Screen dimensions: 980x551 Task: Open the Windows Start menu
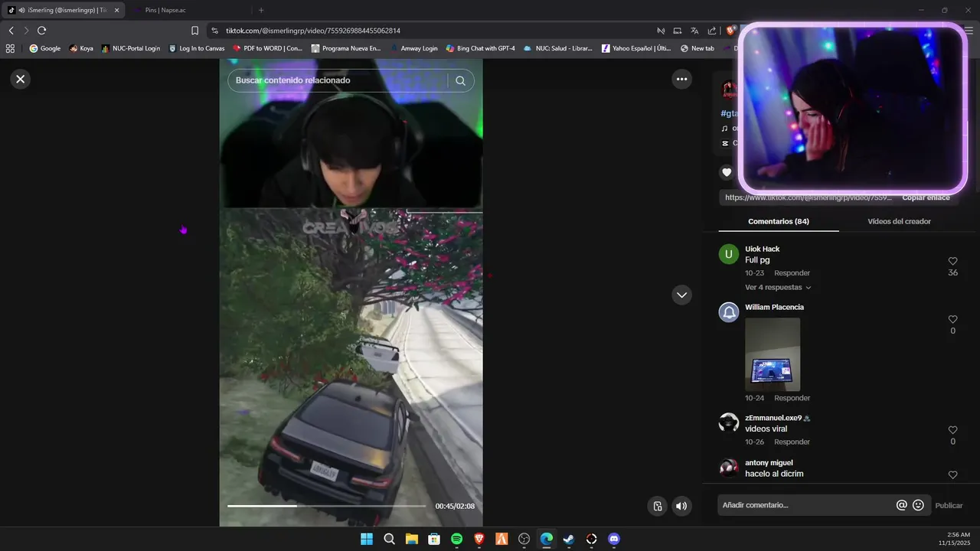coord(367,539)
